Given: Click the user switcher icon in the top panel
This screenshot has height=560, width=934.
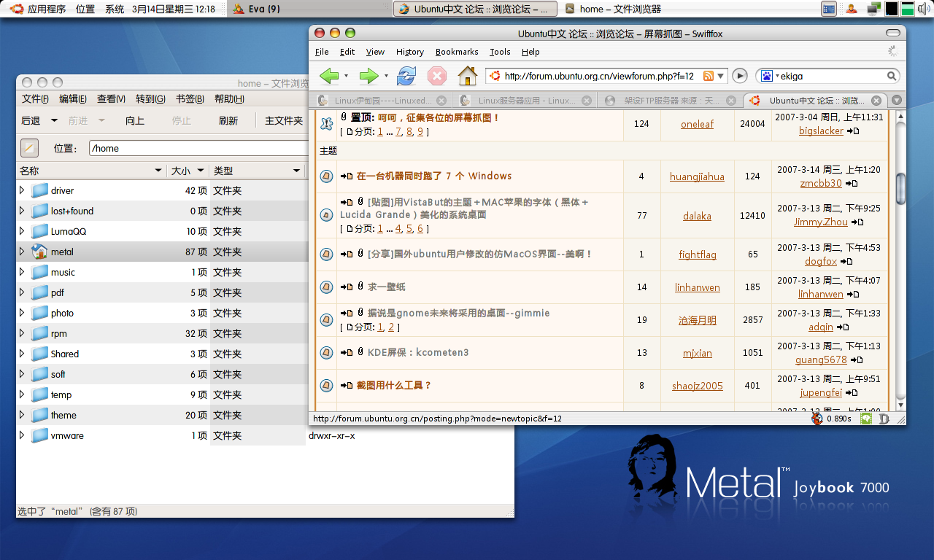Looking at the screenshot, I should click(x=852, y=9).
